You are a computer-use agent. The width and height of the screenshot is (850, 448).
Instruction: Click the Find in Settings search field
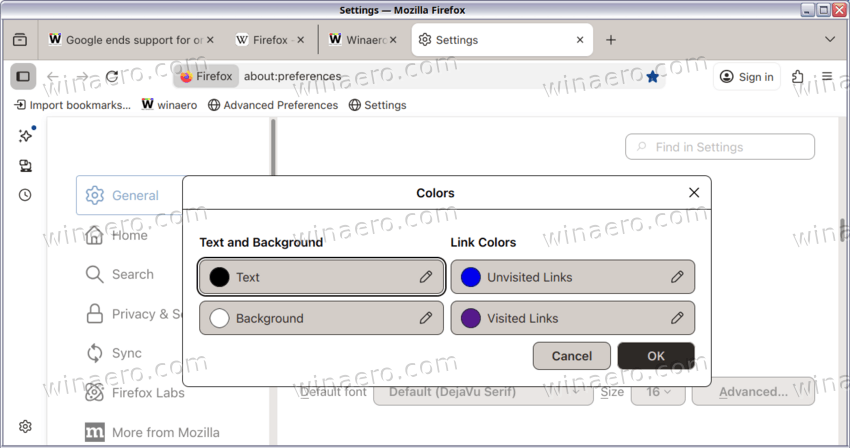tap(720, 147)
